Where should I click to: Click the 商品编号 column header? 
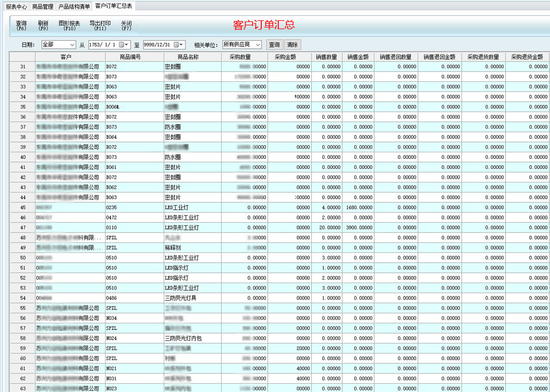coord(134,57)
